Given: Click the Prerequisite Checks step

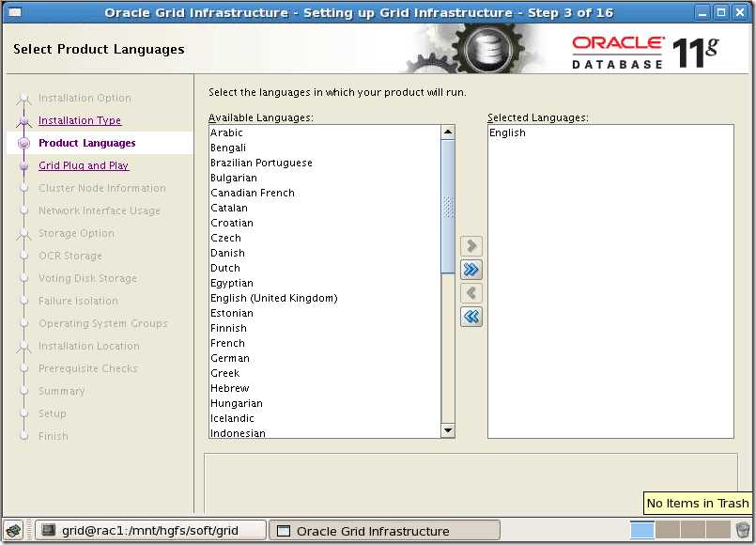Looking at the screenshot, I should (x=87, y=368).
